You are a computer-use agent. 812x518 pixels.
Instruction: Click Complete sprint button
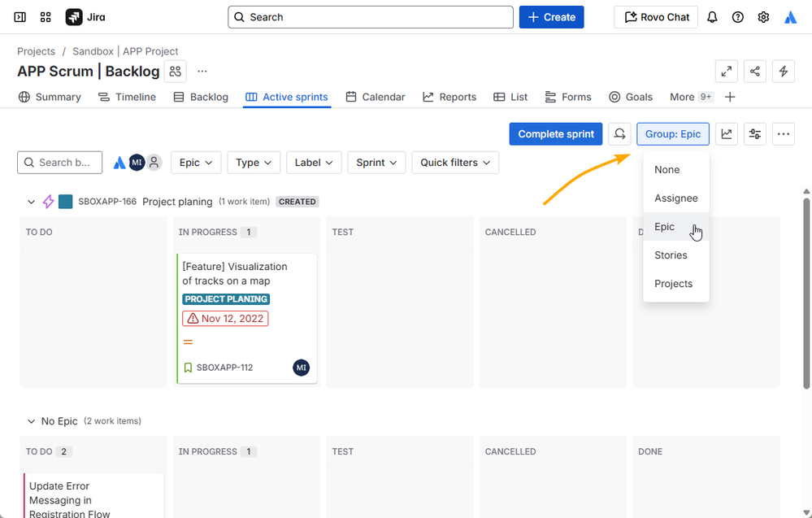click(556, 134)
